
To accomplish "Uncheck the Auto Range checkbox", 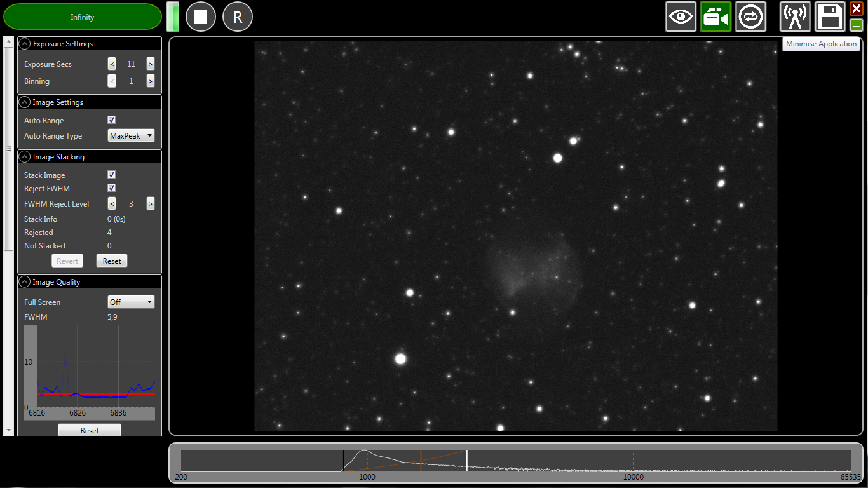I will tap(111, 119).
